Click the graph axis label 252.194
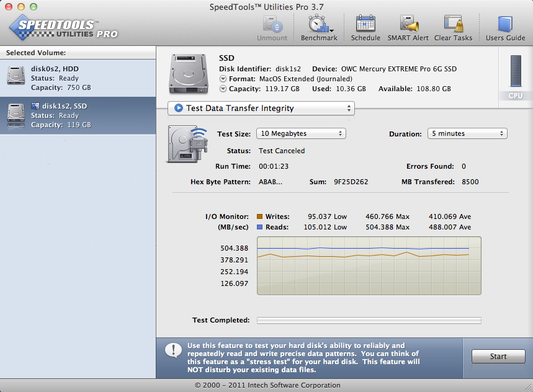Viewport: 533px width, 392px height. pyautogui.click(x=234, y=272)
